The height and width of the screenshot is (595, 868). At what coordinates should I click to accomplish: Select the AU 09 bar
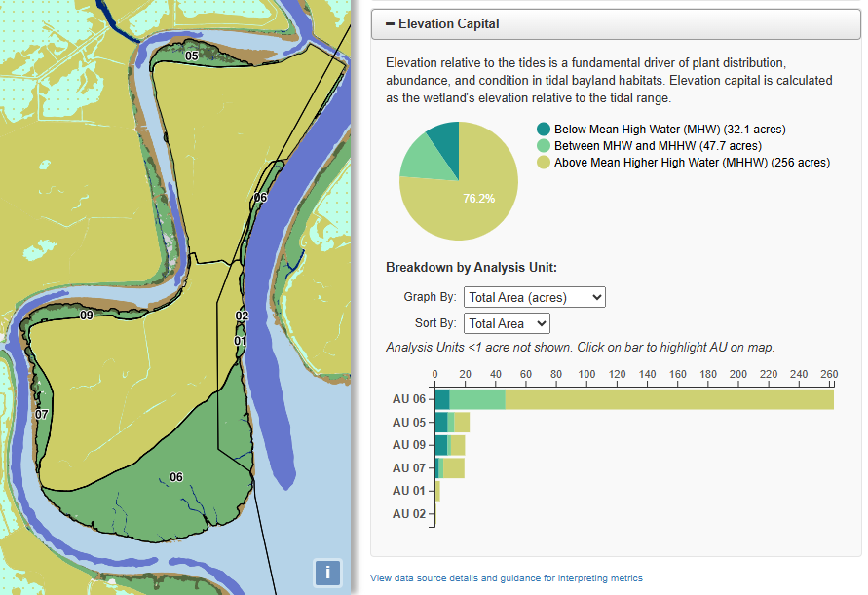coord(450,445)
